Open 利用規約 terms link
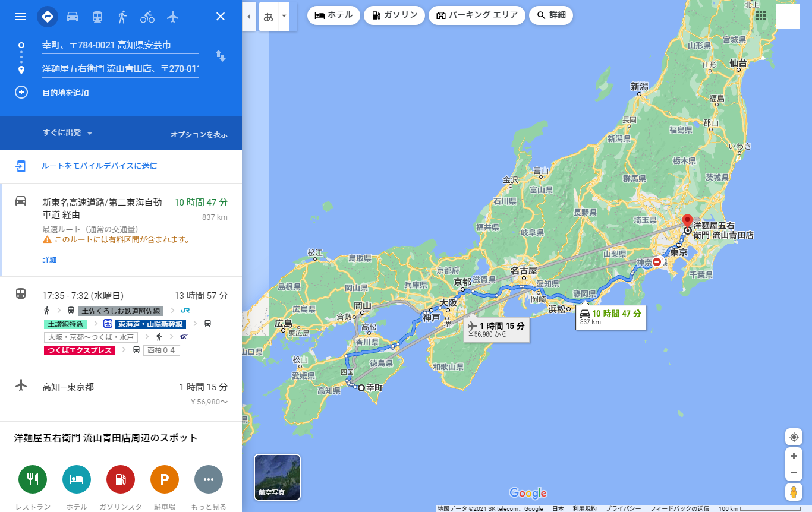 coord(584,508)
